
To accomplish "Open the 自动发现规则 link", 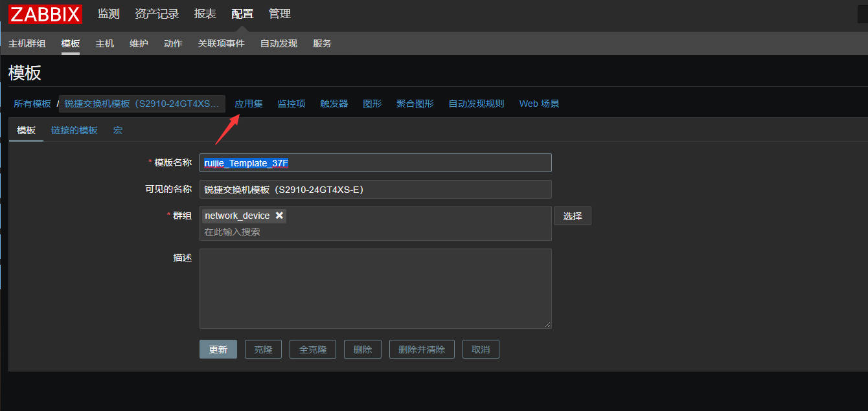I will [x=476, y=104].
